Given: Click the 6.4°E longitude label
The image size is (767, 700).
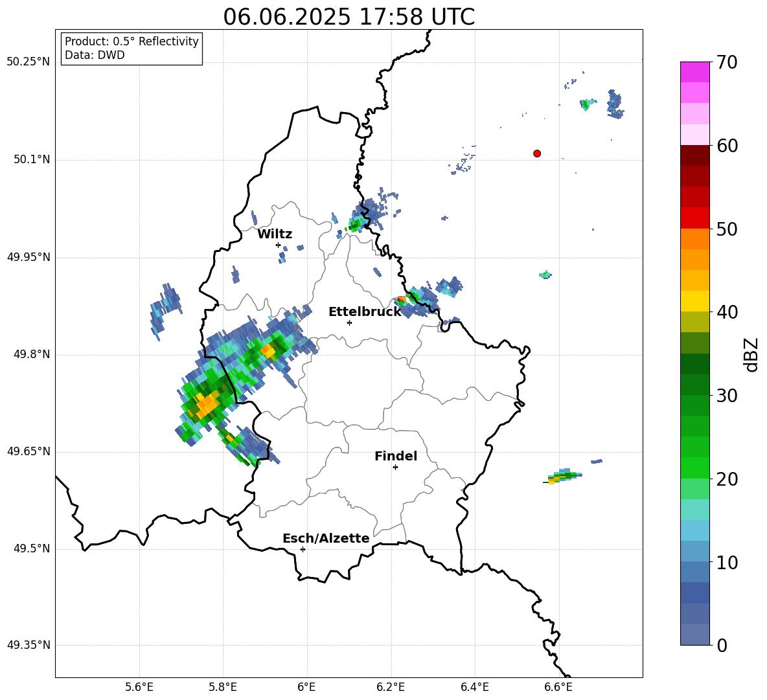Looking at the screenshot, I should (x=474, y=687).
